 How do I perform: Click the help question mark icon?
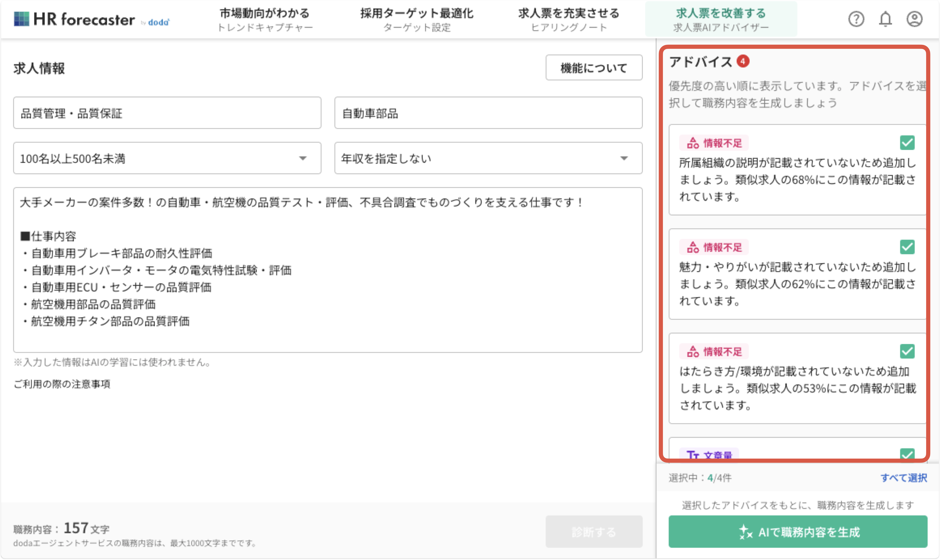pyautogui.click(x=856, y=19)
